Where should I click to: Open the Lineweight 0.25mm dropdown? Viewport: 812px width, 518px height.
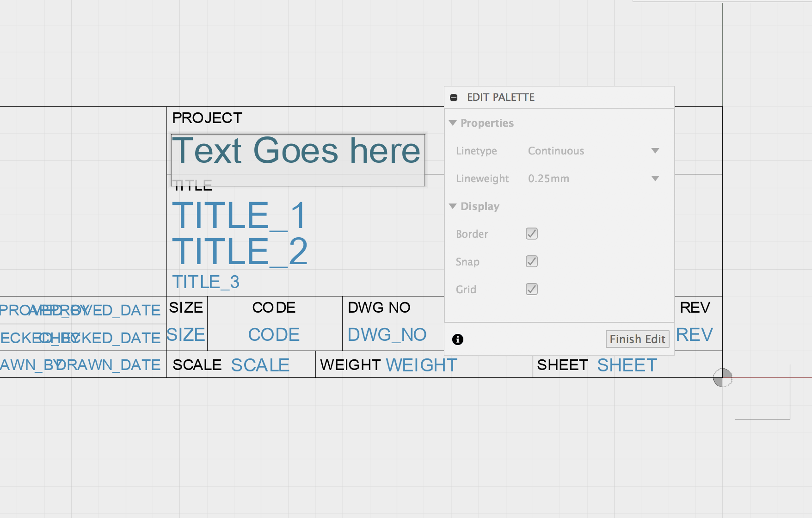pyautogui.click(x=593, y=179)
